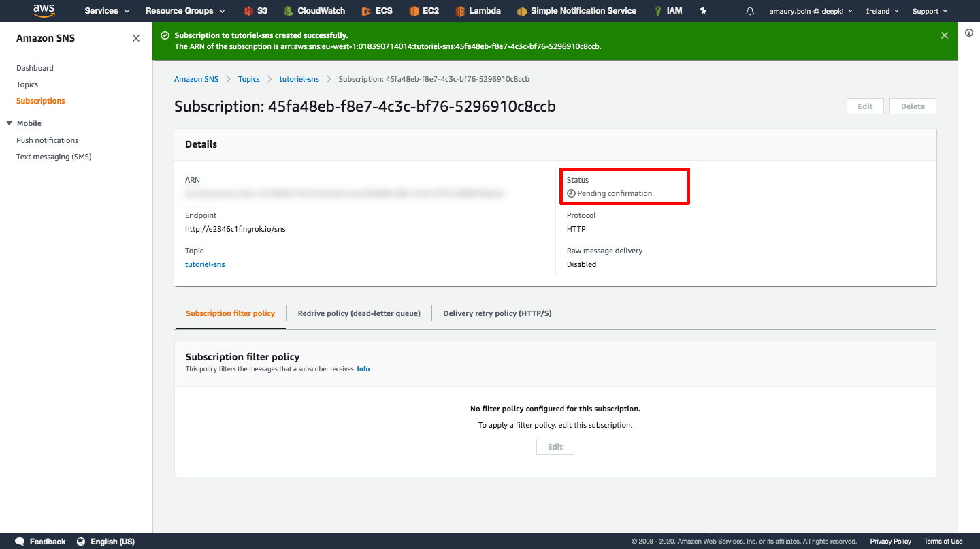Click the Pending confirmation status text
The width and height of the screenshot is (980, 549).
point(615,193)
